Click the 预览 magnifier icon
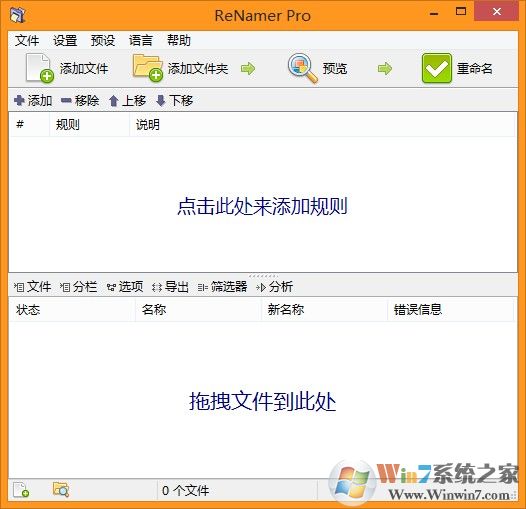 [303, 68]
